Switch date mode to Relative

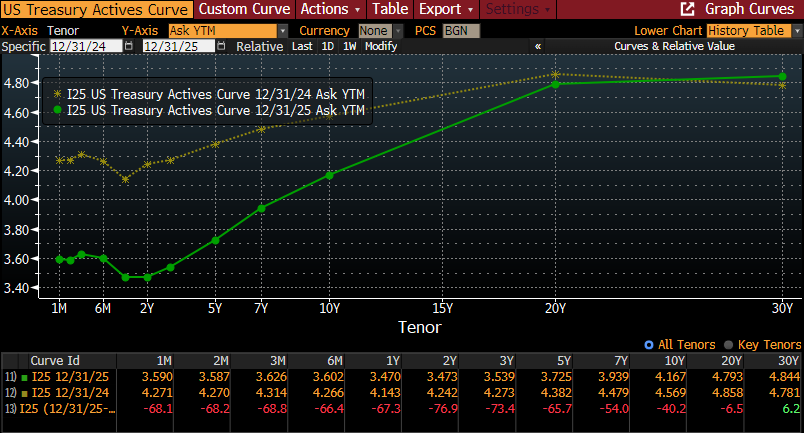pyautogui.click(x=259, y=47)
